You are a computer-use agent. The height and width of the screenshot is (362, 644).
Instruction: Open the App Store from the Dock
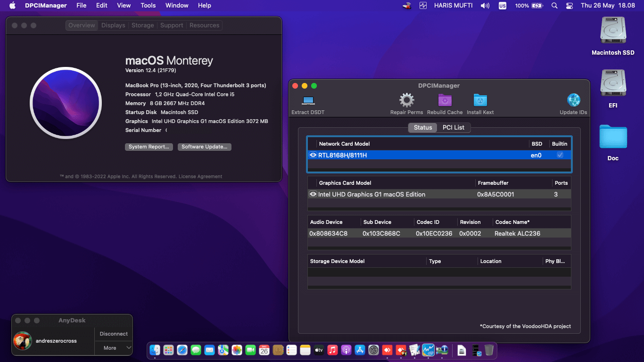[360, 350]
